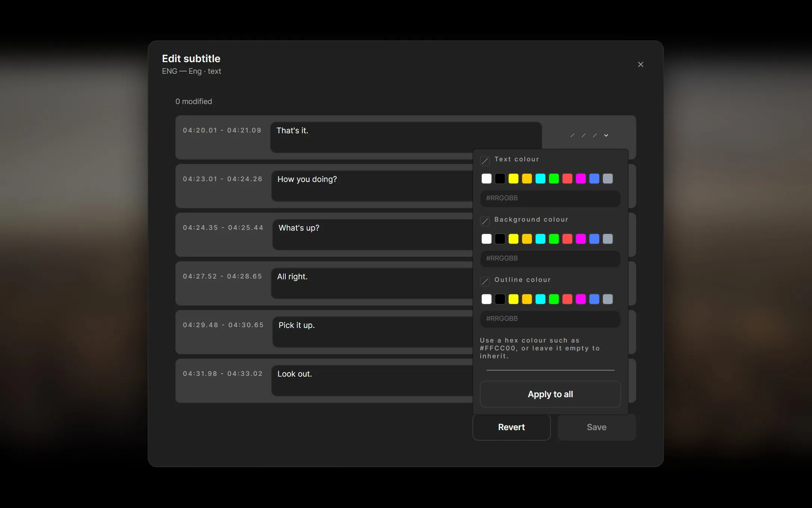Focus the Text colour #RRGGBB hex field
Screen dimensions: 812x508
(550, 198)
